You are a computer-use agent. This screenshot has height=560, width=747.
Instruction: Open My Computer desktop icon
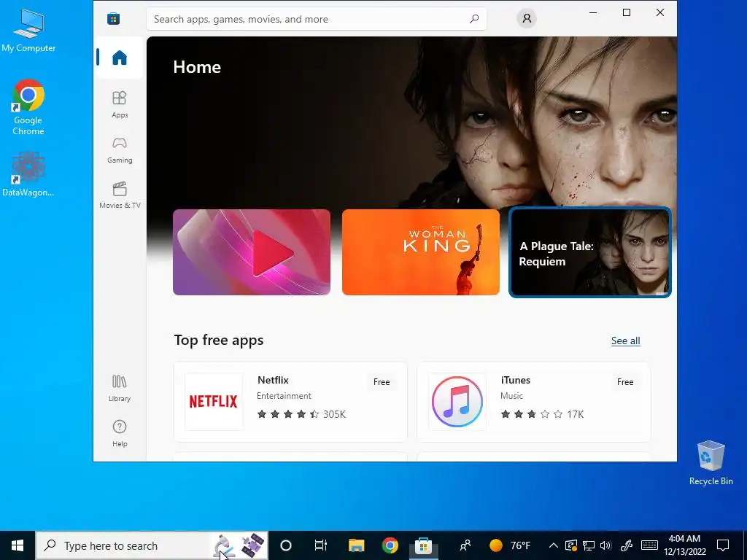[28, 30]
